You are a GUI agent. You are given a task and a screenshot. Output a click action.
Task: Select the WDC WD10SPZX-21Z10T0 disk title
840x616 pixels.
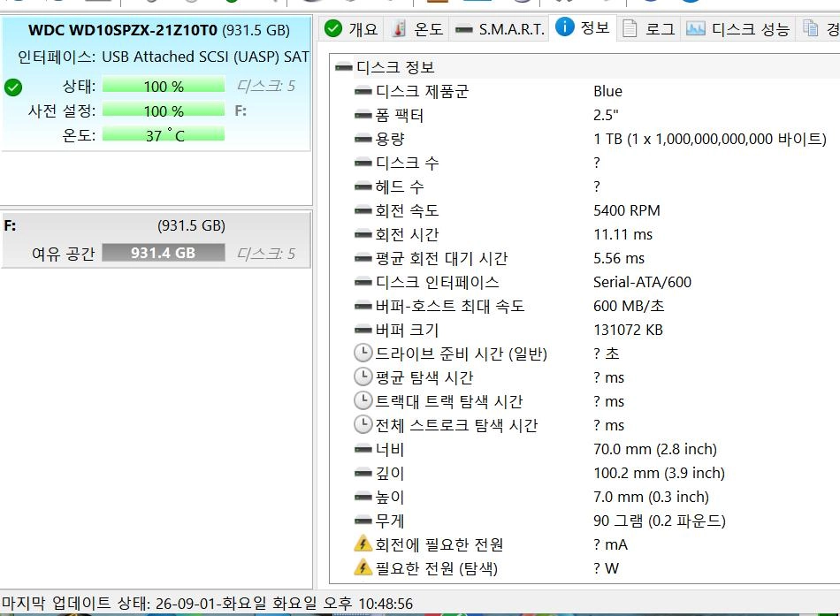pos(123,30)
